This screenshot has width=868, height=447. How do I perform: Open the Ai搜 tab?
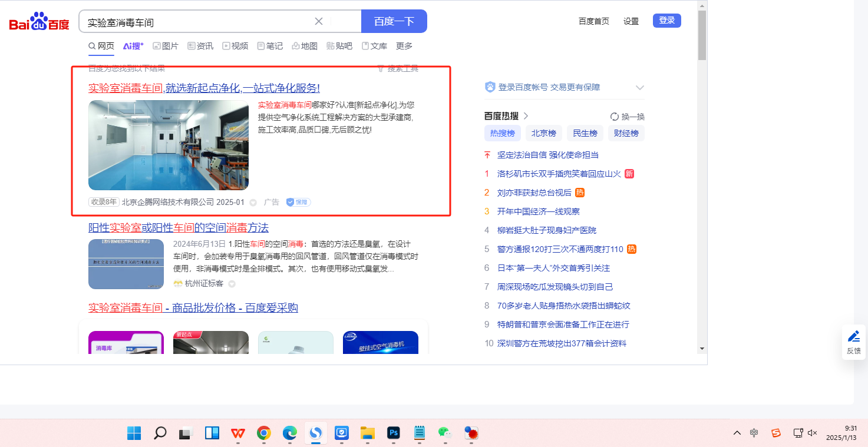(133, 46)
